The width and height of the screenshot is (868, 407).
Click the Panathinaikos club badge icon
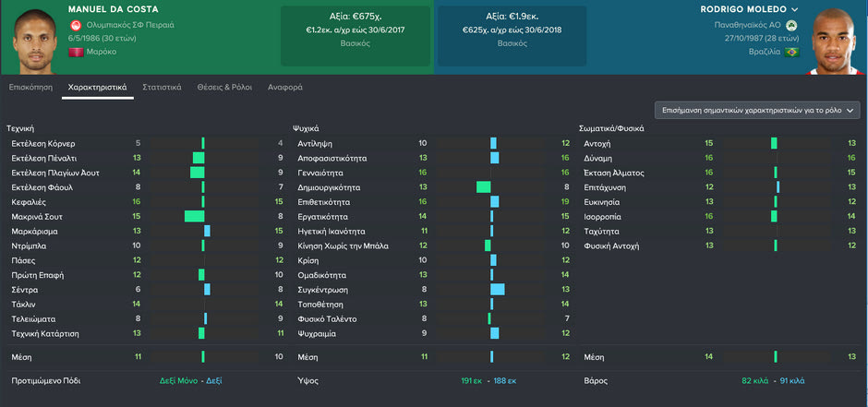pos(792,24)
